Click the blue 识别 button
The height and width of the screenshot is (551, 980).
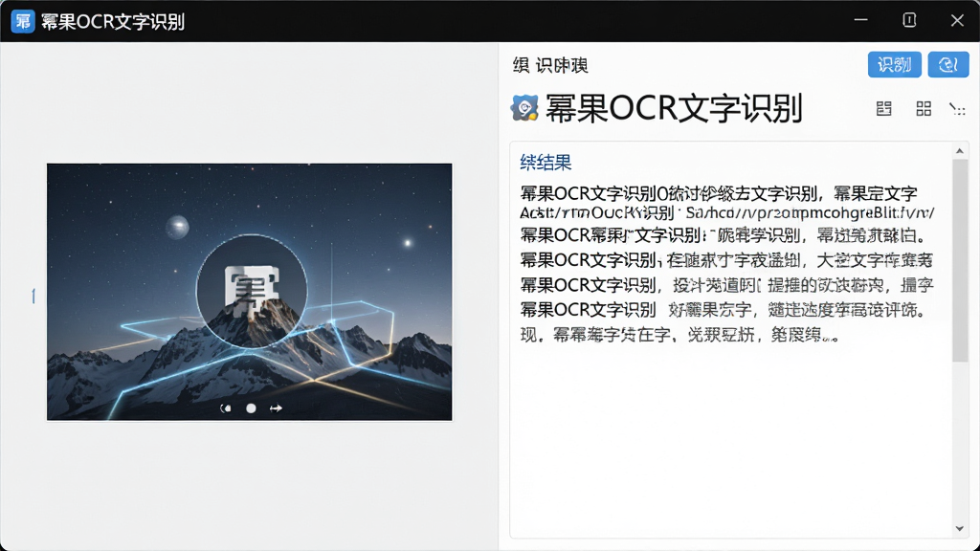click(895, 64)
